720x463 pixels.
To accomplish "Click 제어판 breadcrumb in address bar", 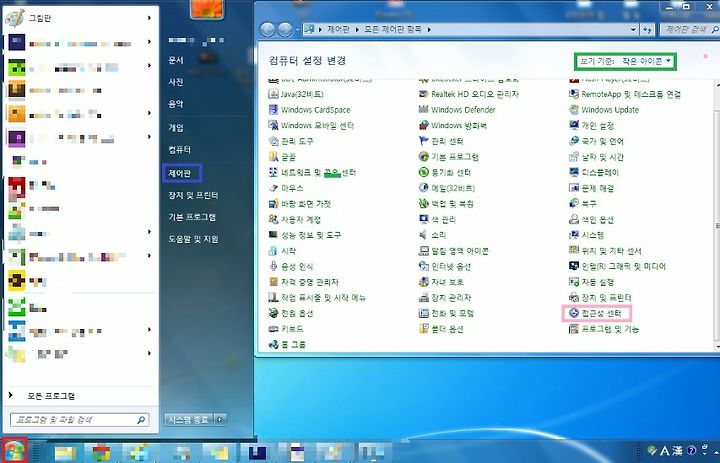I will point(338,29).
